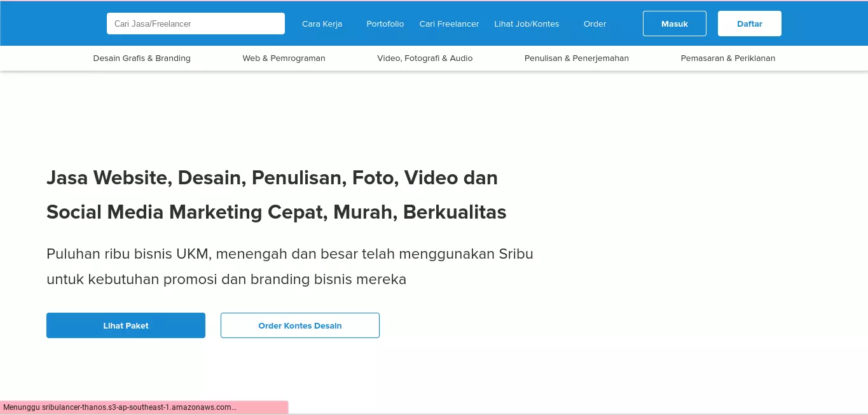The width and height of the screenshot is (868, 415).
Task: Click the Daftar signup button
Action: (750, 24)
